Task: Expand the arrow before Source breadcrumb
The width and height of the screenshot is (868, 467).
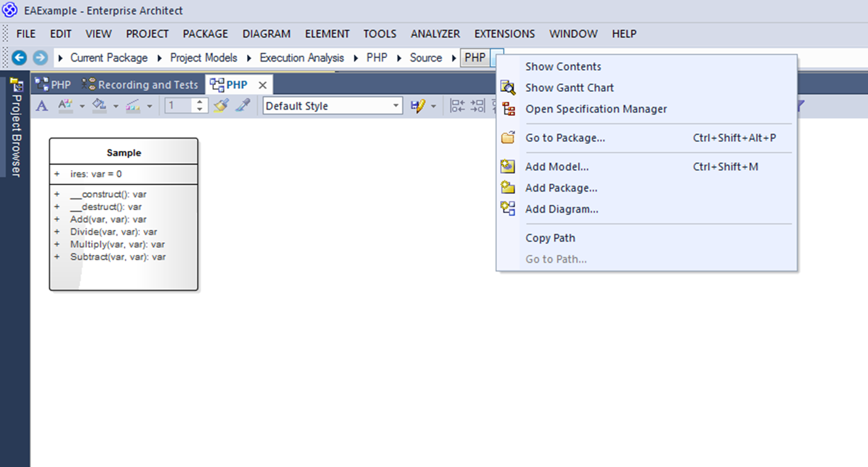Action: (399, 58)
